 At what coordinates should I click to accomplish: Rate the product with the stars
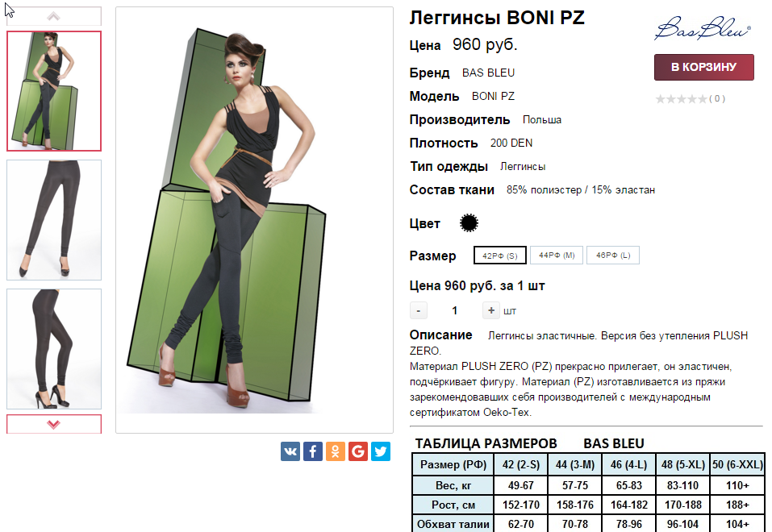click(682, 99)
